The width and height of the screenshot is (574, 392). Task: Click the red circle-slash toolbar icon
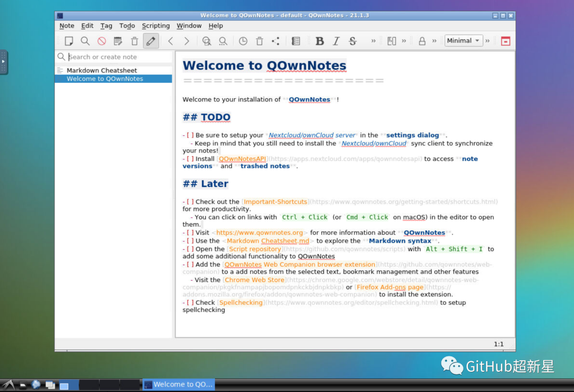[x=102, y=41]
